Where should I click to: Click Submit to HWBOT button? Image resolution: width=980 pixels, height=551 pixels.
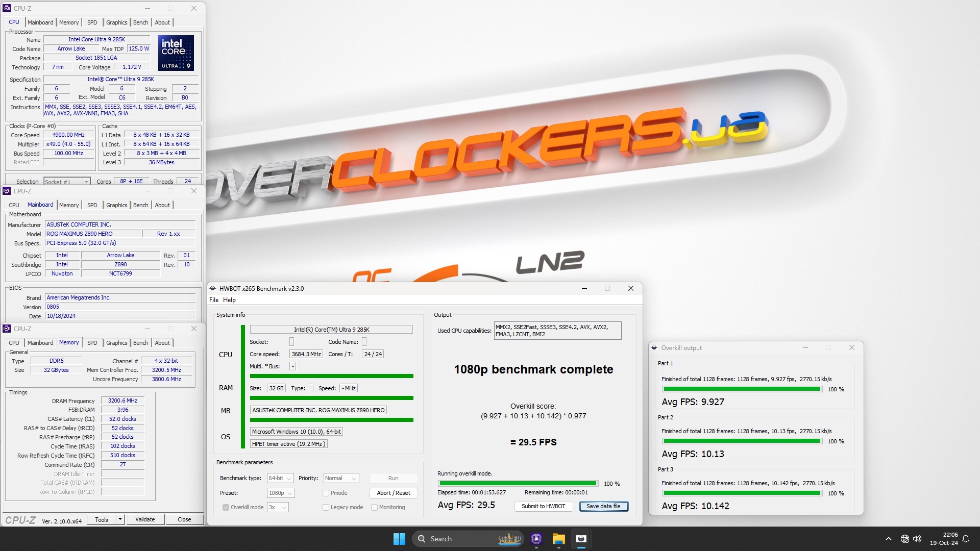[x=543, y=506]
